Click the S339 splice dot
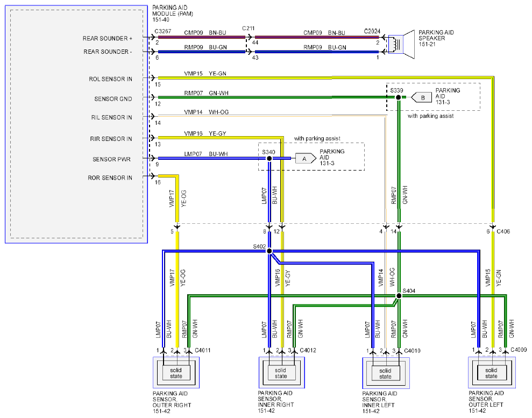Viewport: 532px width, 418px height. [399, 97]
